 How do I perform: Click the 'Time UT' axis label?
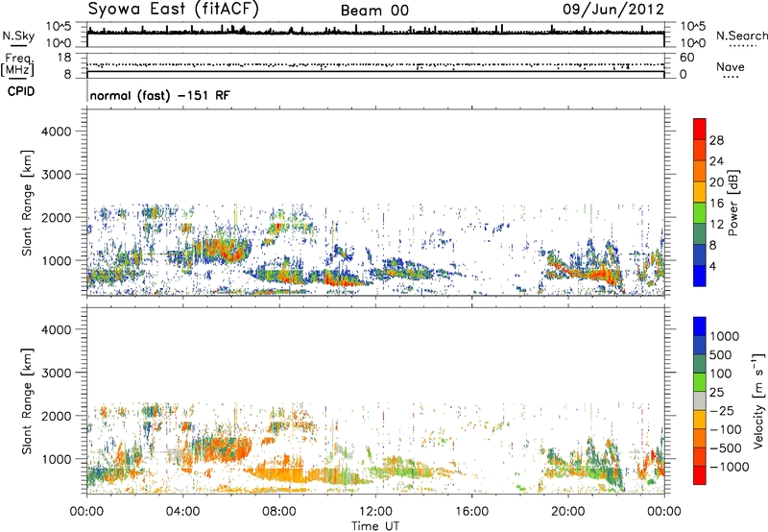click(375, 526)
